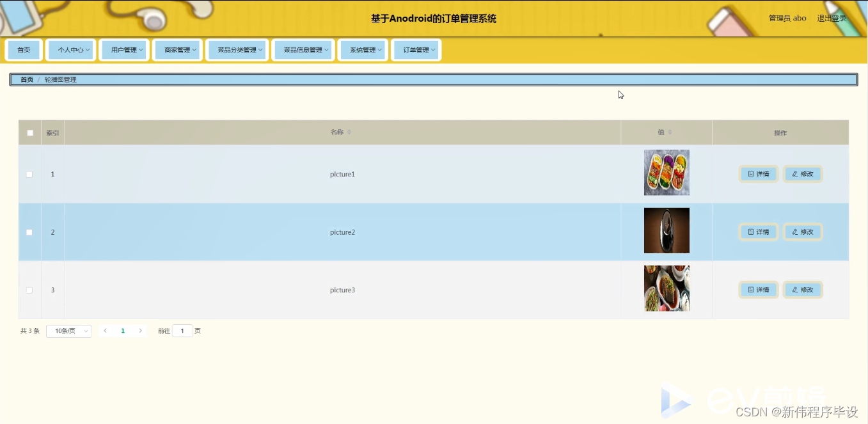Toggle the select-all checkbox in the table header
This screenshot has width=868, height=424.
tap(29, 132)
